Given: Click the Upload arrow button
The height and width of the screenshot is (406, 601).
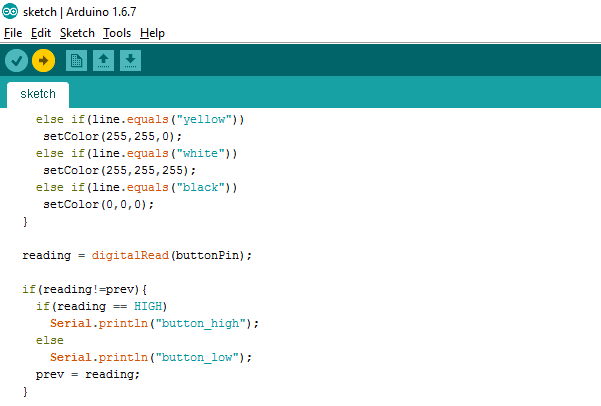Looking at the screenshot, I should pyautogui.click(x=43, y=61).
